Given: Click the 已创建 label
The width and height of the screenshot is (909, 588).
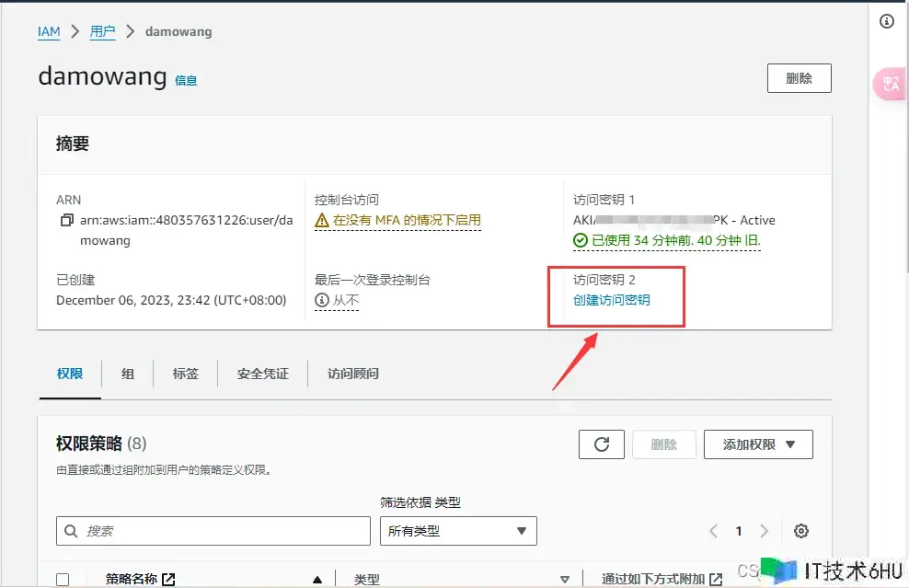Looking at the screenshot, I should pyautogui.click(x=75, y=280).
